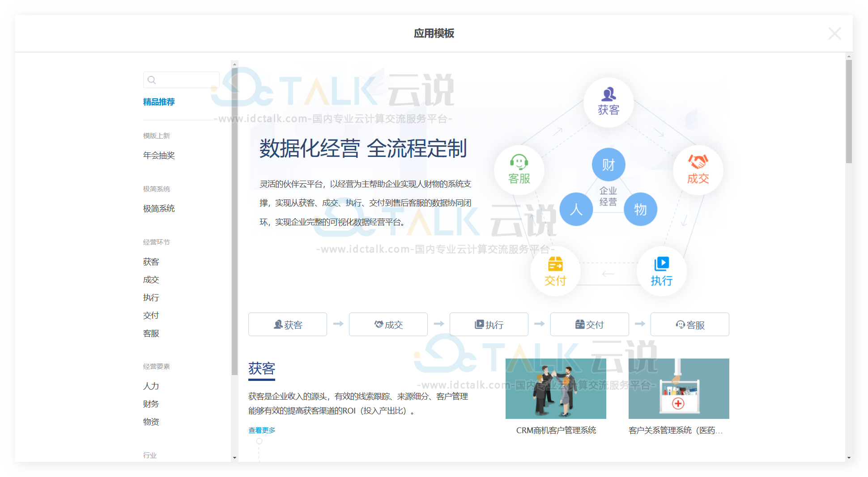Click the 客户关系管理系统（医药… title text

coord(676,430)
